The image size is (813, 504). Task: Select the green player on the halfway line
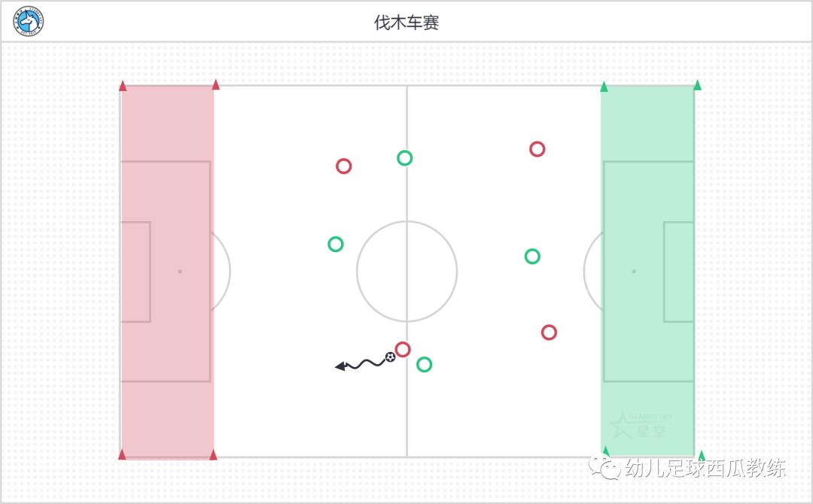coord(405,158)
